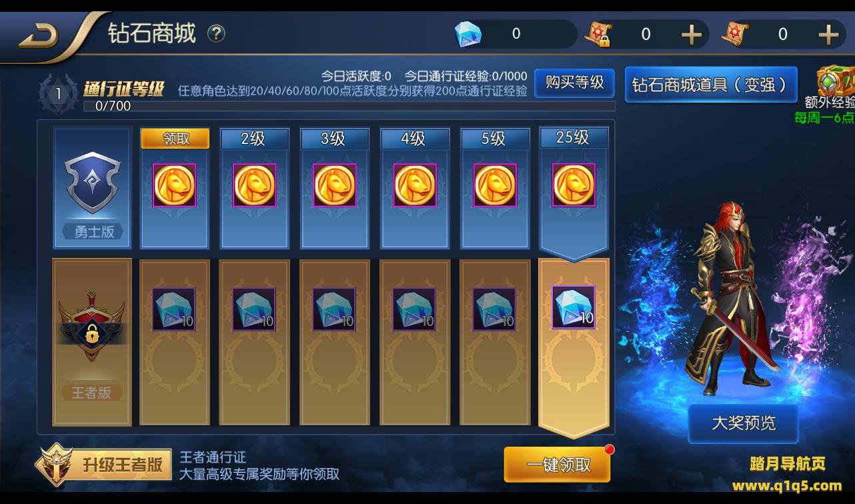Click 一键领取 to claim all
The width and height of the screenshot is (855, 504).
point(558,465)
